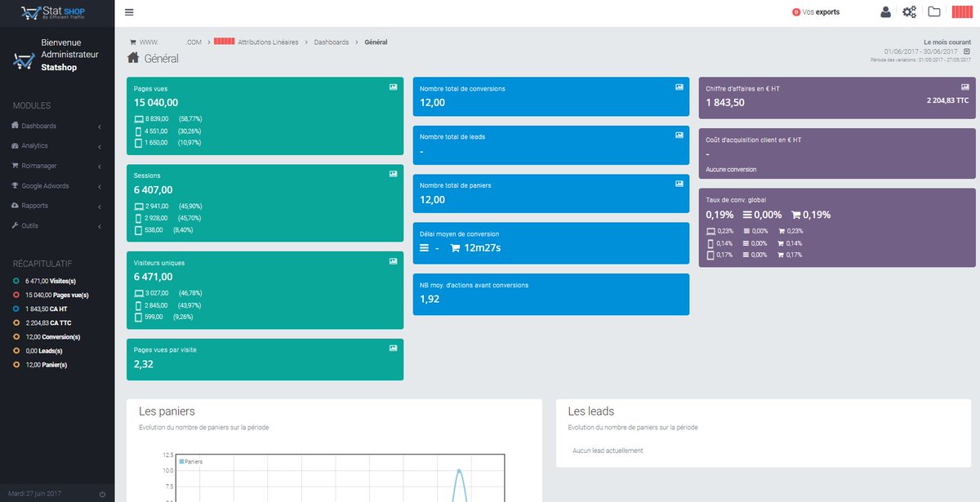Click the 1,92 actions avant conversions value
This screenshot has height=502, width=980.
coord(430,299)
